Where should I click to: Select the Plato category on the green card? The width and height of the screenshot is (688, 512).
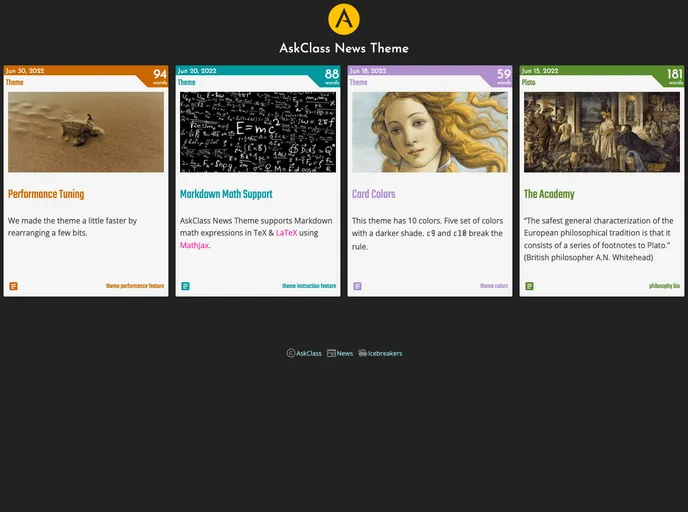coord(529,83)
